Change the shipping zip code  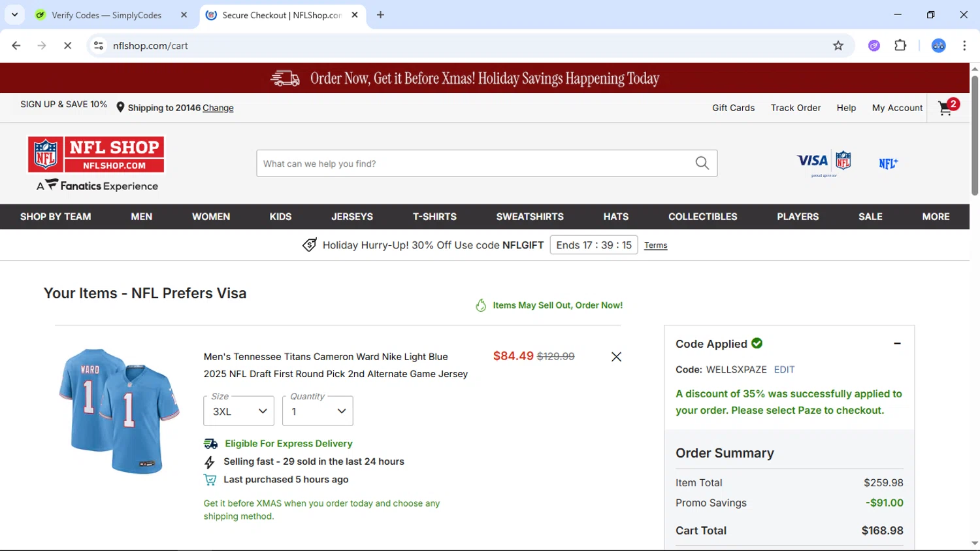(218, 108)
